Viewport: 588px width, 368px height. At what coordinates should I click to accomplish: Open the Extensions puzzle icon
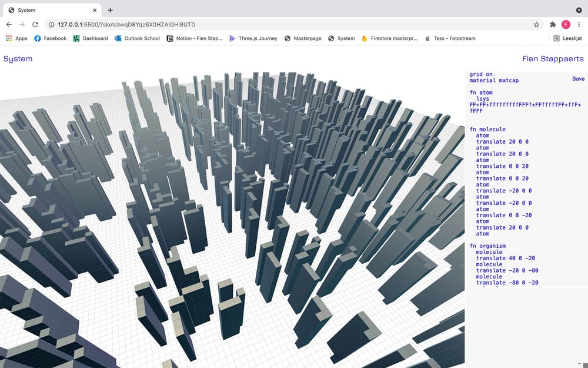(x=553, y=24)
